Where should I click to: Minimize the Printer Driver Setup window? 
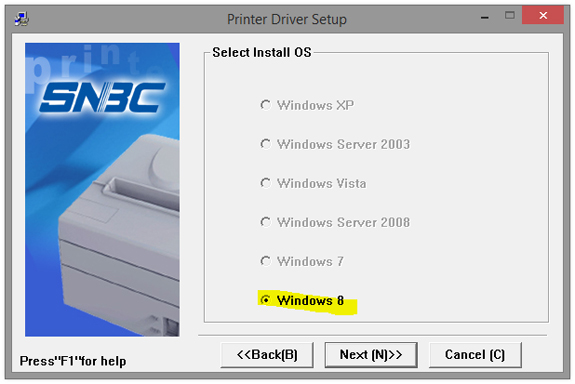coord(485,17)
